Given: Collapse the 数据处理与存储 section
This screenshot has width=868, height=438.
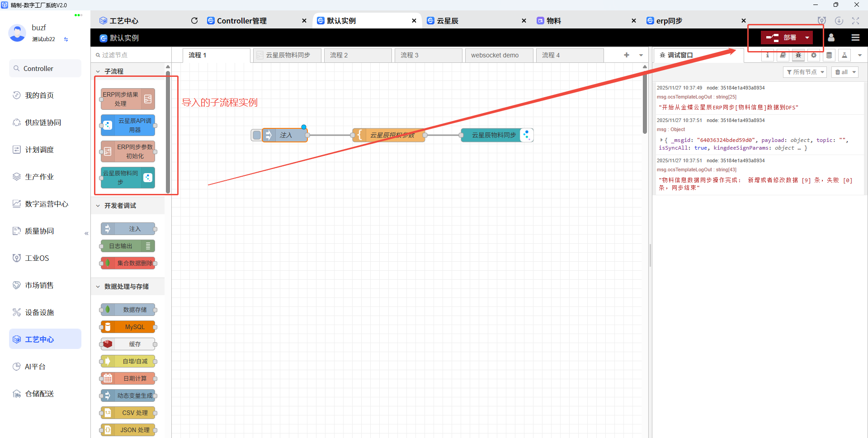Looking at the screenshot, I should pos(98,286).
